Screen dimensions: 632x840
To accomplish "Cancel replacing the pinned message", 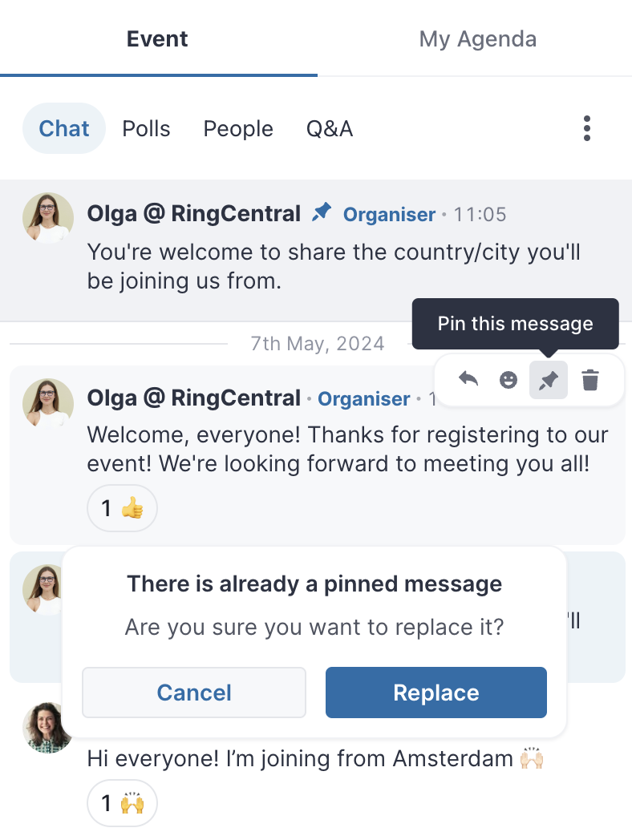I will pyautogui.click(x=194, y=693).
